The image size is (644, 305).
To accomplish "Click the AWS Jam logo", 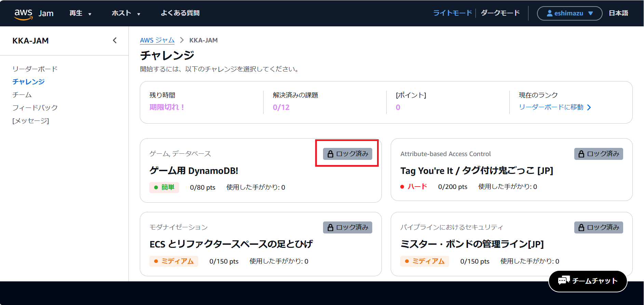I will pos(33,13).
